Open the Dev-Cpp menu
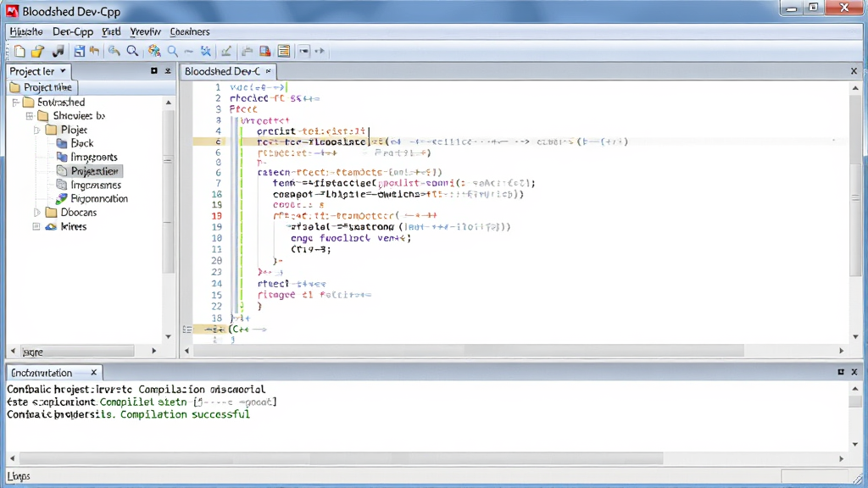Screen dimensions: 868x488 tap(73, 31)
